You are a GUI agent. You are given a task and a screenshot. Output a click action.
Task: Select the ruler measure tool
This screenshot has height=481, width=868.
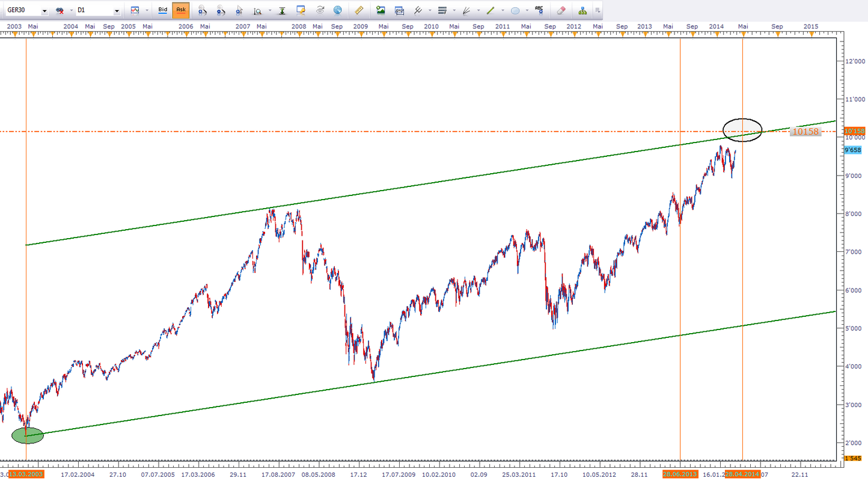click(359, 10)
